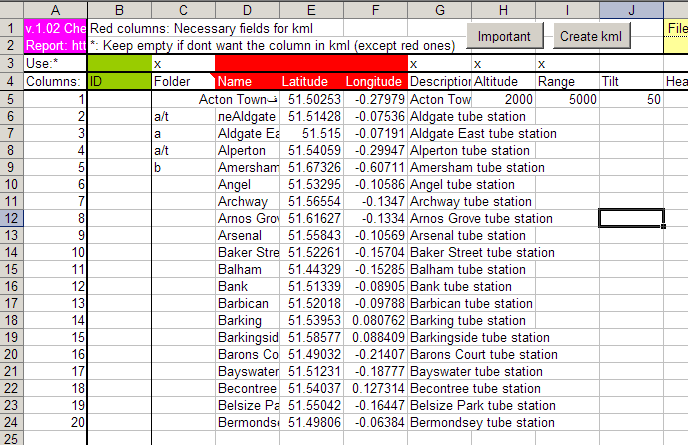
Task: Select column I header
Action: coord(568,10)
